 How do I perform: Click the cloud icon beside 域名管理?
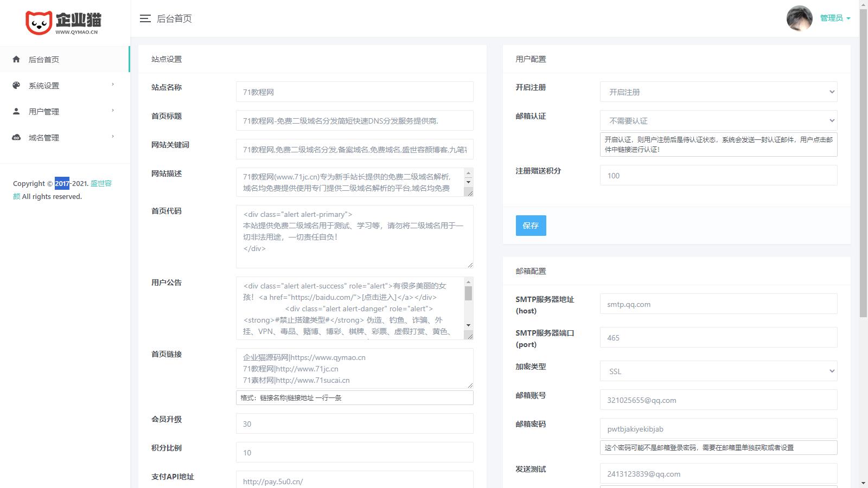click(x=16, y=138)
